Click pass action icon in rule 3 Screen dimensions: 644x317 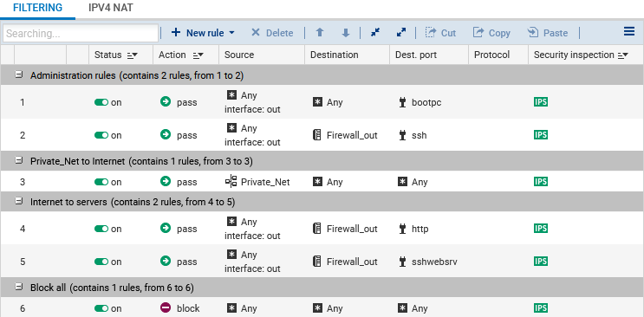click(165, 181)
